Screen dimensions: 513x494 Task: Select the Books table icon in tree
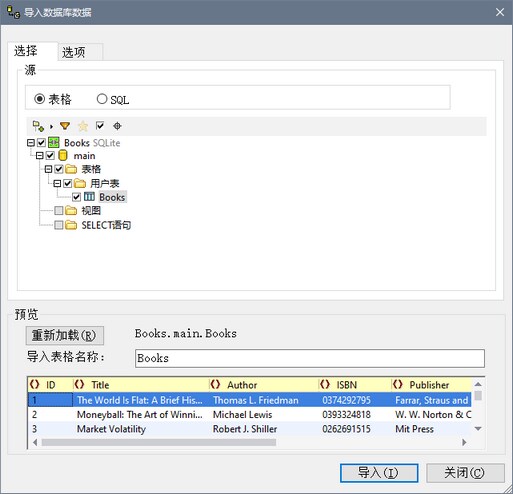coord(89,197)
